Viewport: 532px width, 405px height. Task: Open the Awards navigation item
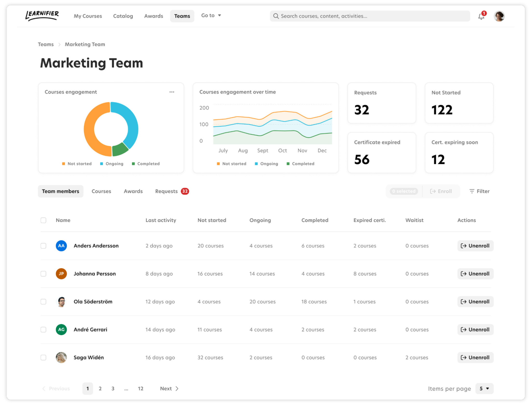[x=154, y=16]
